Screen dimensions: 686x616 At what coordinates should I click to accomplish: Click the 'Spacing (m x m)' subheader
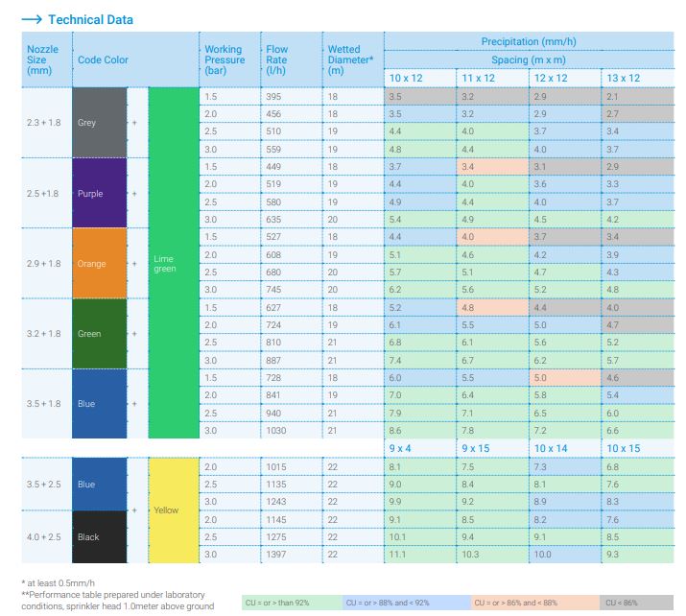[529, 59]
